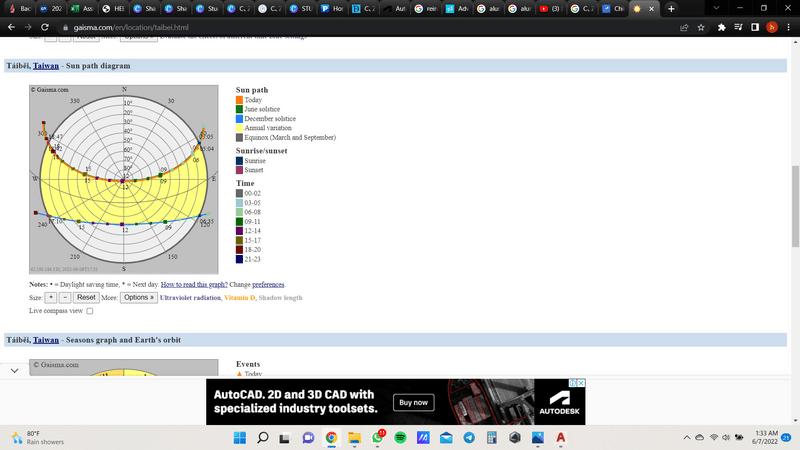Open the Windows Start menu
Viewport: 800px width, 450px height.
tap(240, 437)
